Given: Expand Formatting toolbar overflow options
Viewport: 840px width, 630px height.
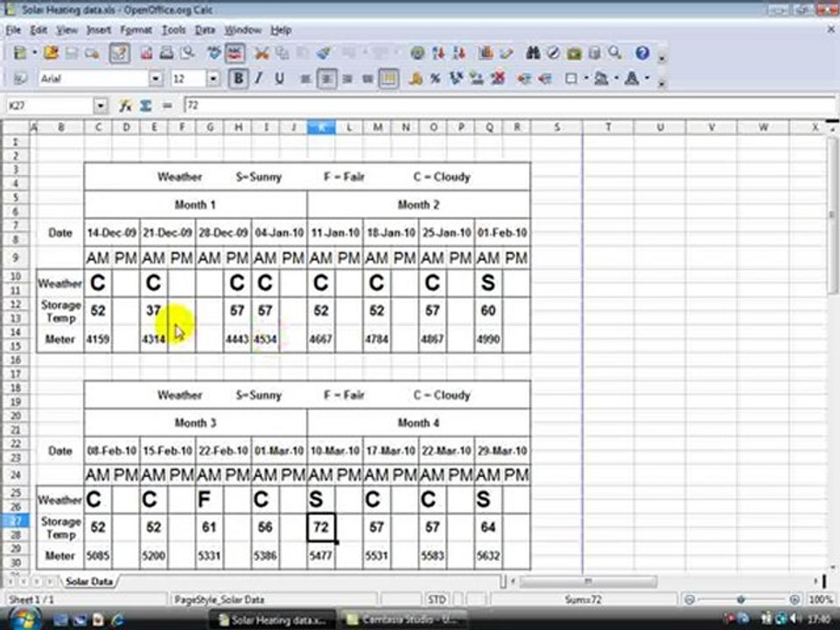Looking at the screenshot, I should pos(662,83).
